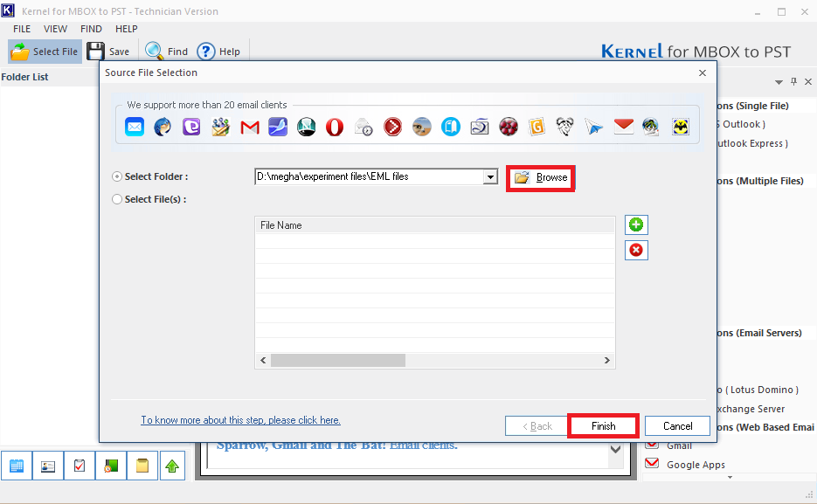Click the Gmail M icon
Screen dimensions: 817x504
click(x=250, y=127)
